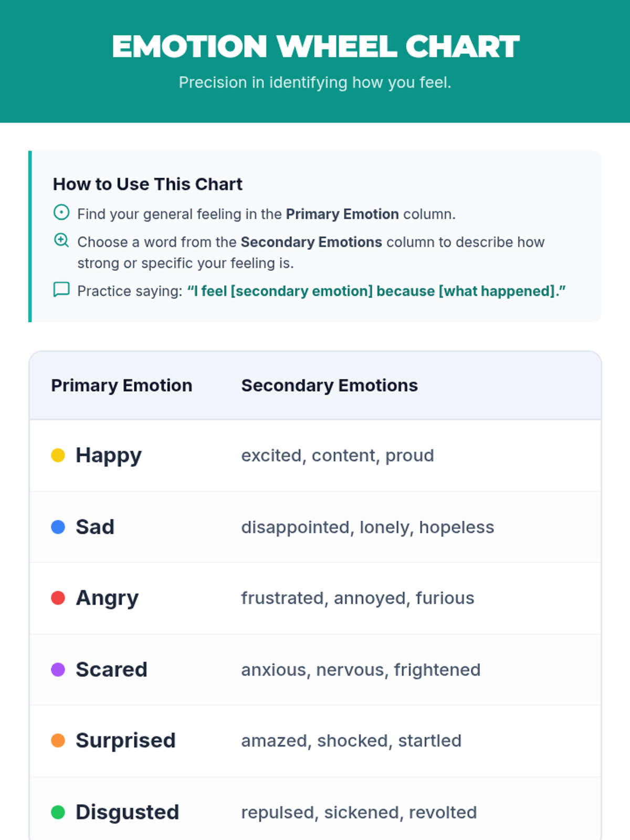Select the Happy emotion label
Viewport: 630px width, 840px height.
[x=109, y=455]
